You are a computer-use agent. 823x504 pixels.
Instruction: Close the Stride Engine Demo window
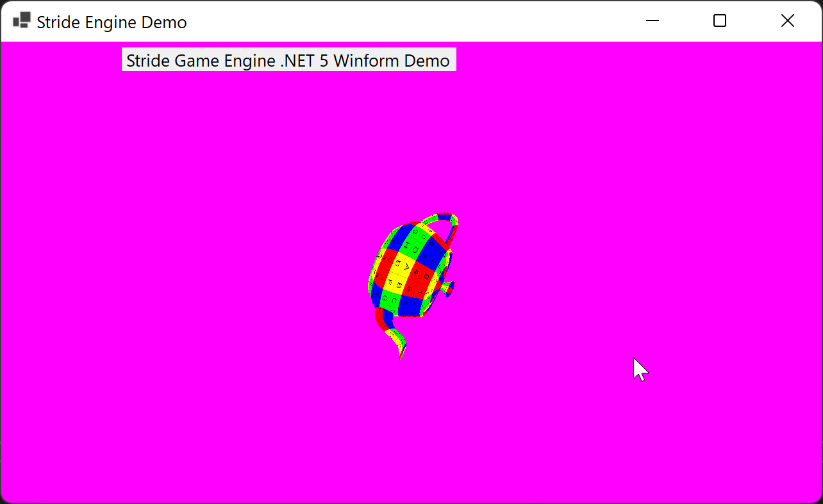(788, 21)
